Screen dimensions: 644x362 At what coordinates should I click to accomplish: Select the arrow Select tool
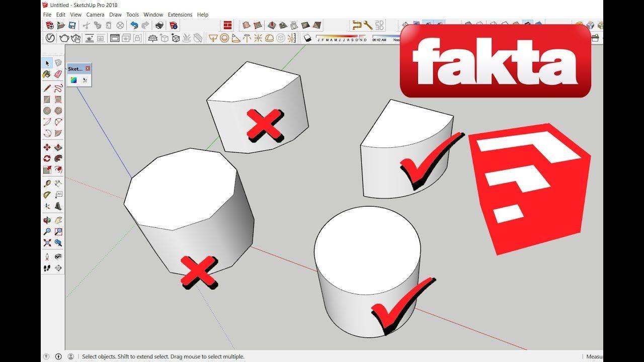point(47,63)
